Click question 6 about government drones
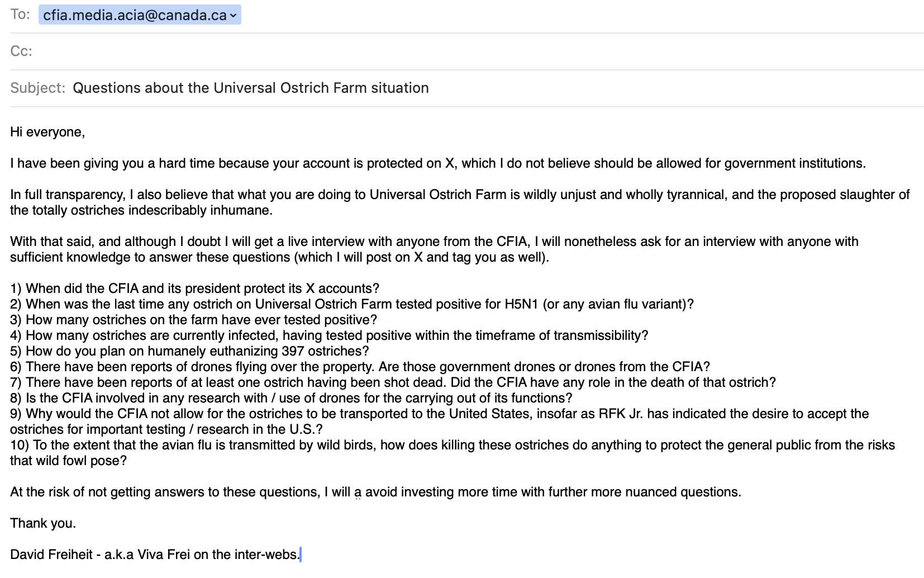Image resolution: width=924 pixels, height=578 pixels. (360, 367)
